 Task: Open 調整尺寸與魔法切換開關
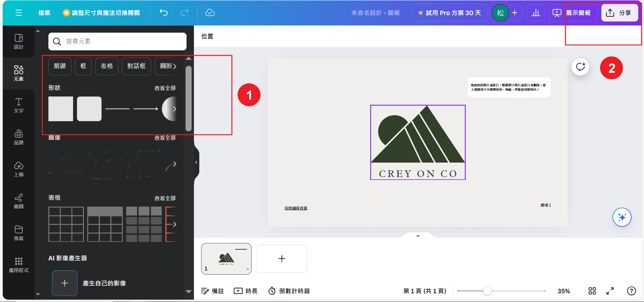(101, 13)
